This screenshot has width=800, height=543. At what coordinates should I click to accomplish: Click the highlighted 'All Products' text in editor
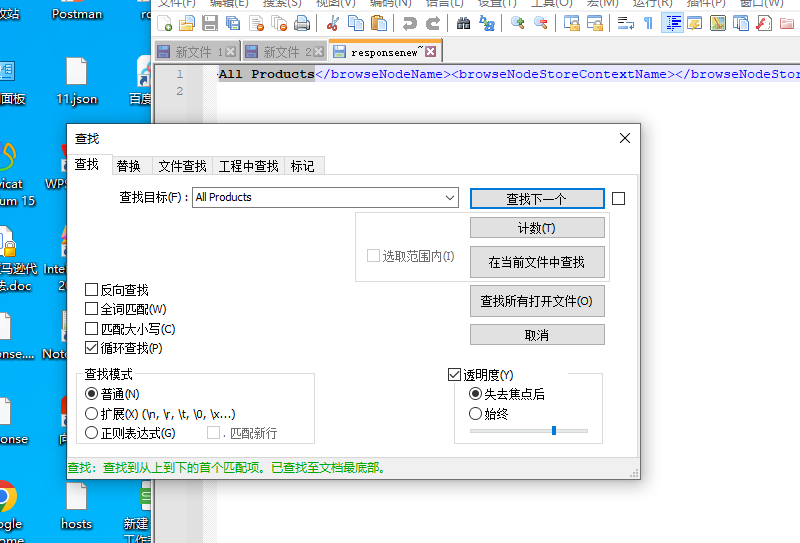(266, 74)
